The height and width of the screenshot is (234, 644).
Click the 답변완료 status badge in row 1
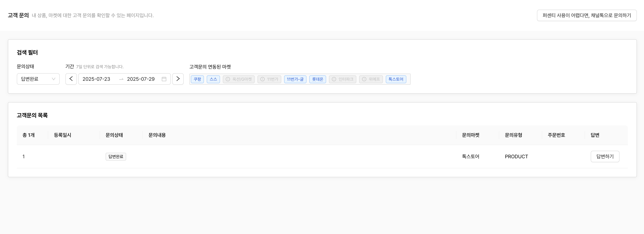[x=116, y=156]
